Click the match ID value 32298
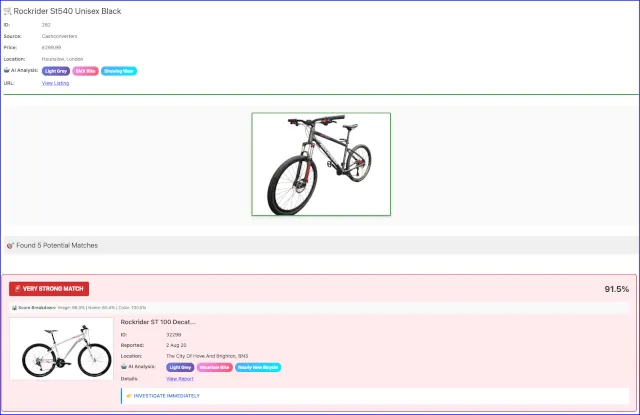This screenshot has height=415, width=640. pyautogui.click(x=173, y=335)
